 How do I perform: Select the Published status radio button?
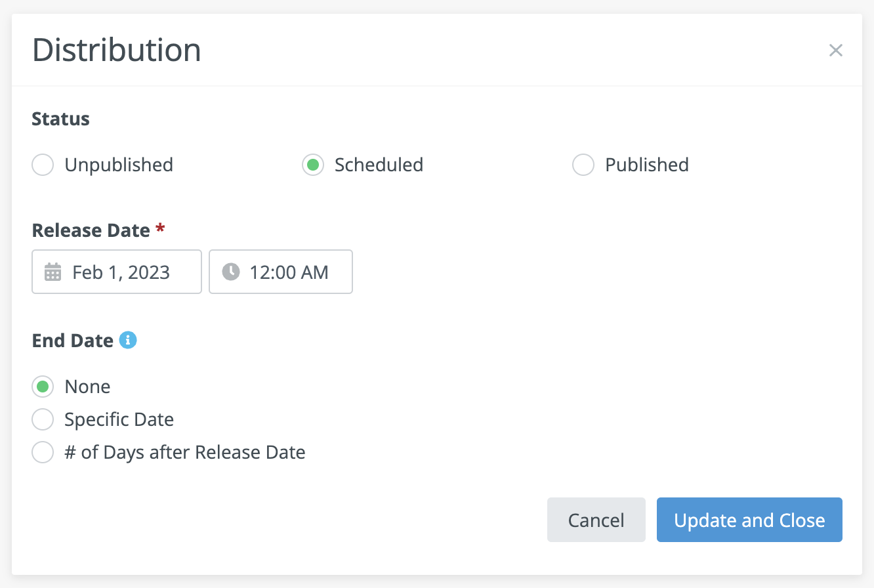click(x=583, y=165)
